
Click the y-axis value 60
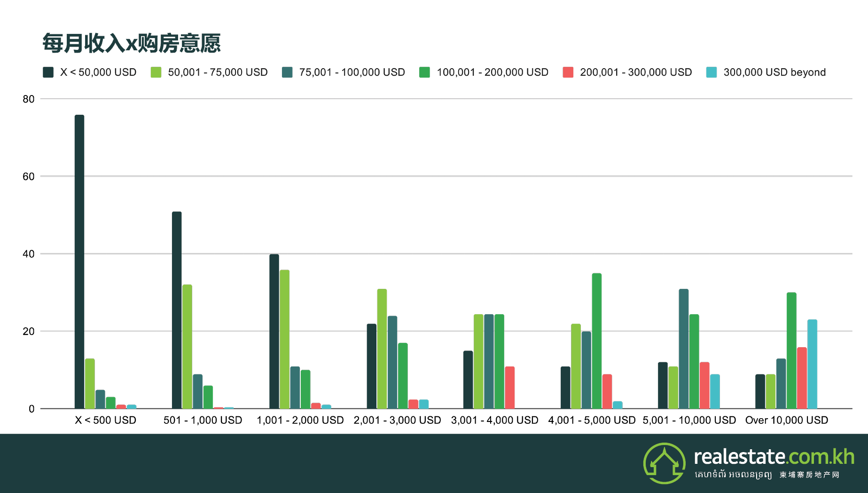pyautogui.click(x=29, y=176)
